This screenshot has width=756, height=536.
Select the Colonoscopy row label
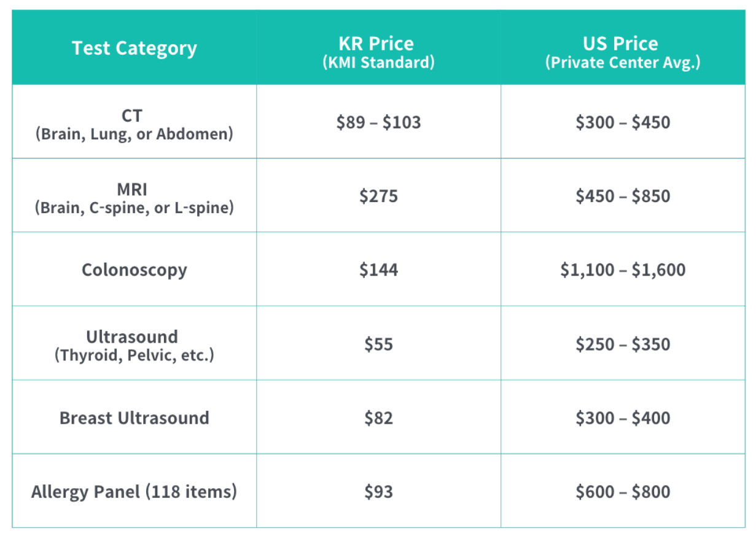pos(134,270)
